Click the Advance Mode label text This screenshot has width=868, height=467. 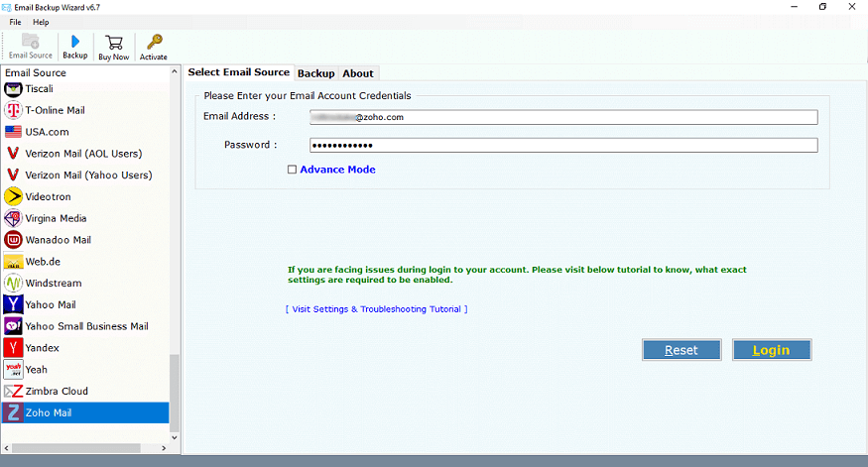pyautogui.click(x=337, y=170)
